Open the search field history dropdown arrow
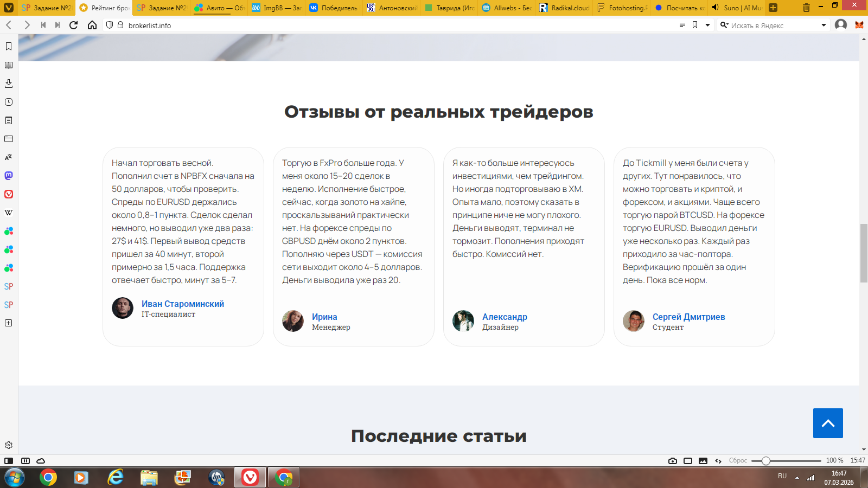 point(824,25)
